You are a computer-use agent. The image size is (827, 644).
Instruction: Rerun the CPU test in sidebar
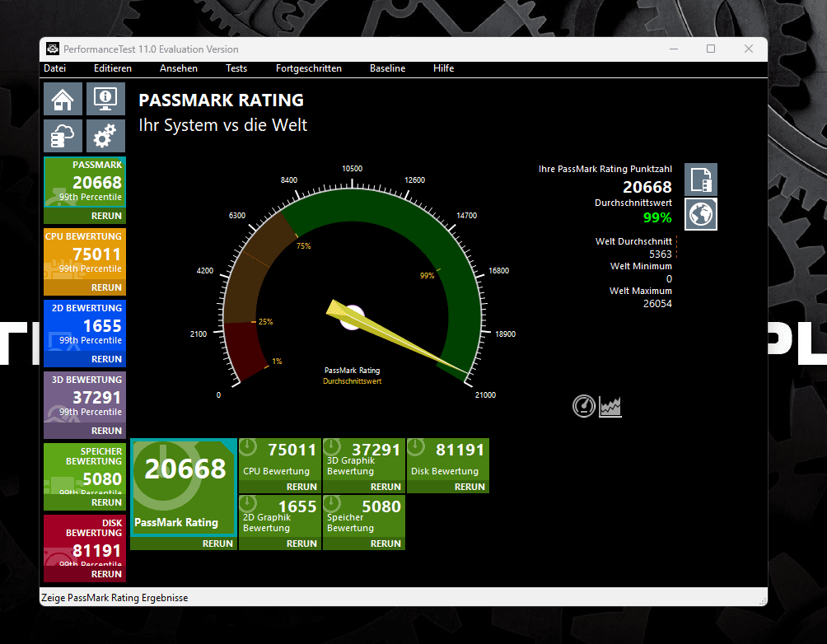85,287
